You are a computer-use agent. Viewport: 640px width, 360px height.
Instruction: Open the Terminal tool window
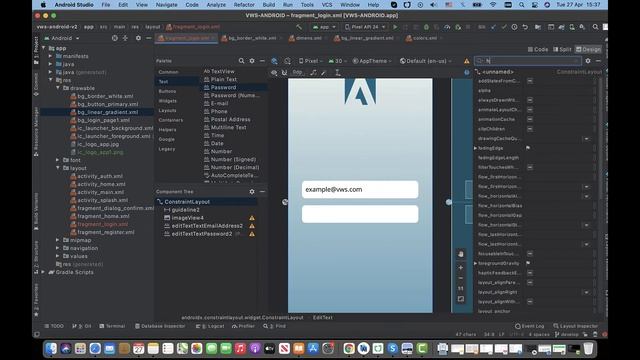click(x=112, y=326)
